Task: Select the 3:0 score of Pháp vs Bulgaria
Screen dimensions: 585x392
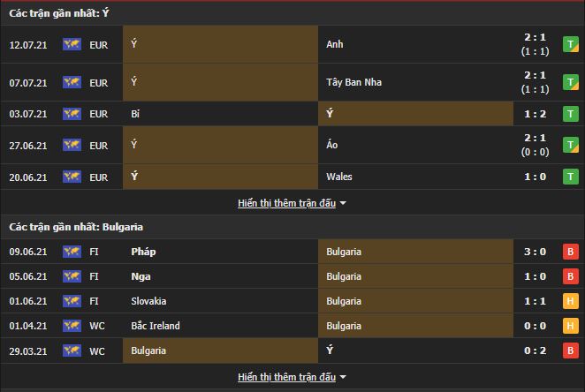Action: 534,252
